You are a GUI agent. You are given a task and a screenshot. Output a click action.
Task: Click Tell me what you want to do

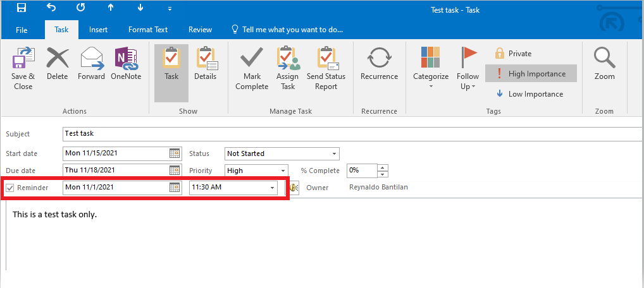coord(287,30)
